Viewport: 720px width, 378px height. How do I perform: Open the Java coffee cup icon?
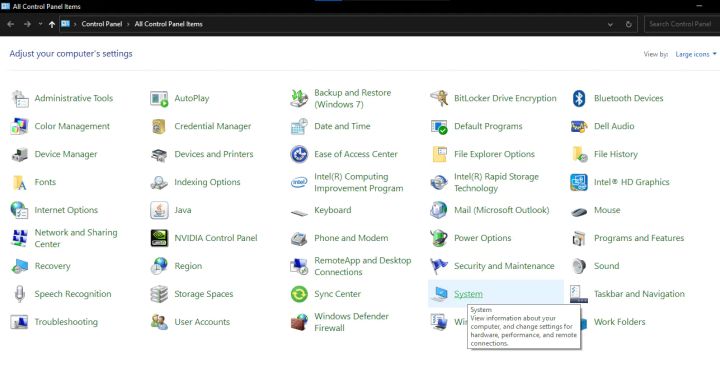pos(159,210)
